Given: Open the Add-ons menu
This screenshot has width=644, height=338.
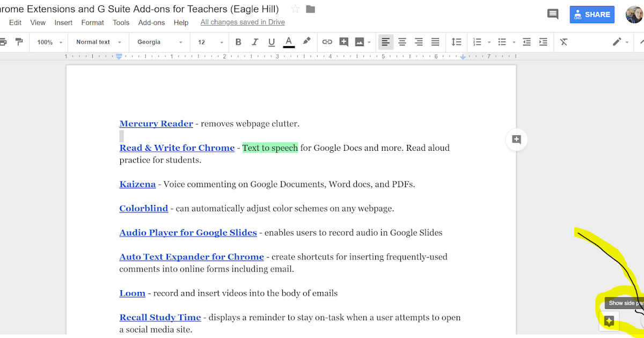Looking at the screenshot, I should (152, 23).
